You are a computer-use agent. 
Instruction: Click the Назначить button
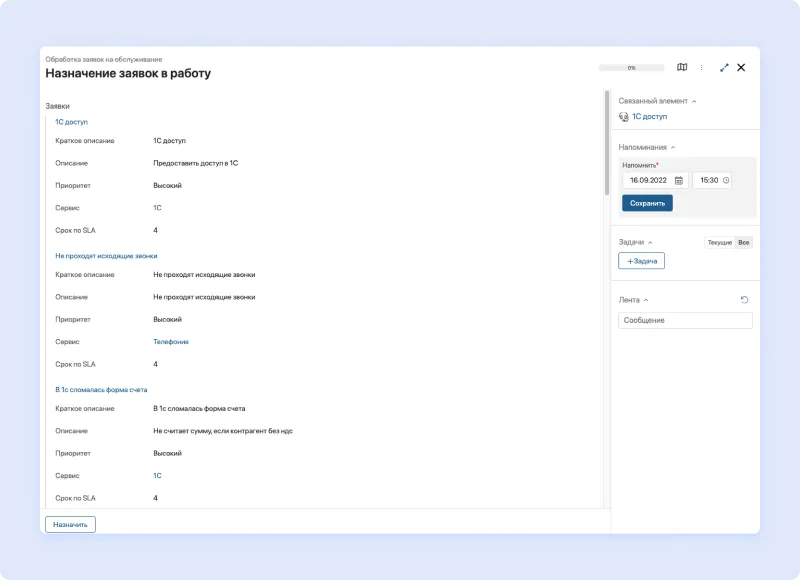[x=70, y=524]
